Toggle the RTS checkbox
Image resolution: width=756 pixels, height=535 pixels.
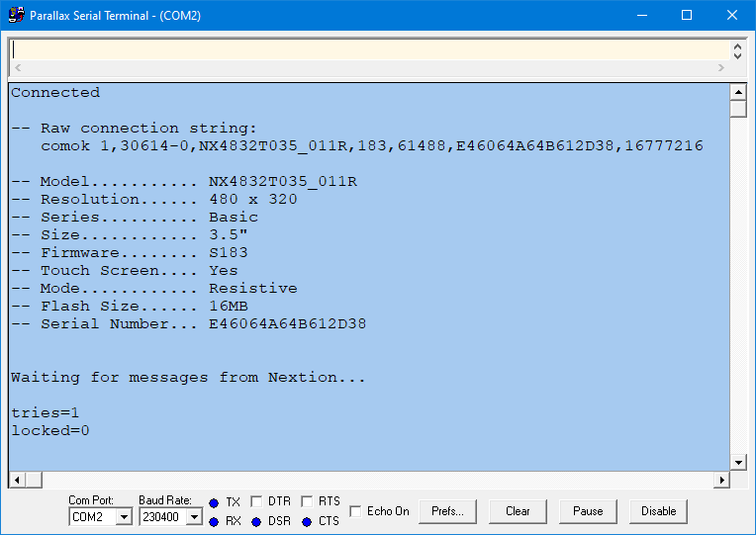click(307, 502)
